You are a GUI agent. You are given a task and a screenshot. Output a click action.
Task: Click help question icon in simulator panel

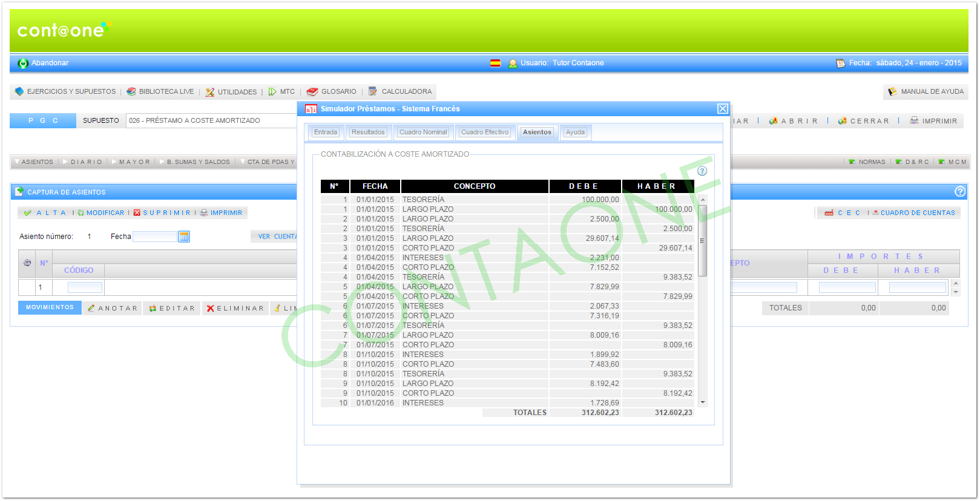coord(702,171)
